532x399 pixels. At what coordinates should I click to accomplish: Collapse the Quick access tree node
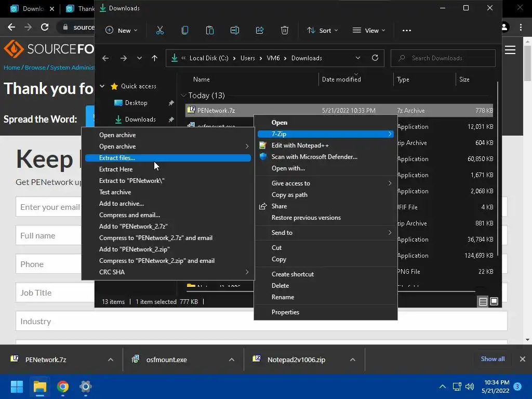point(102,86)
